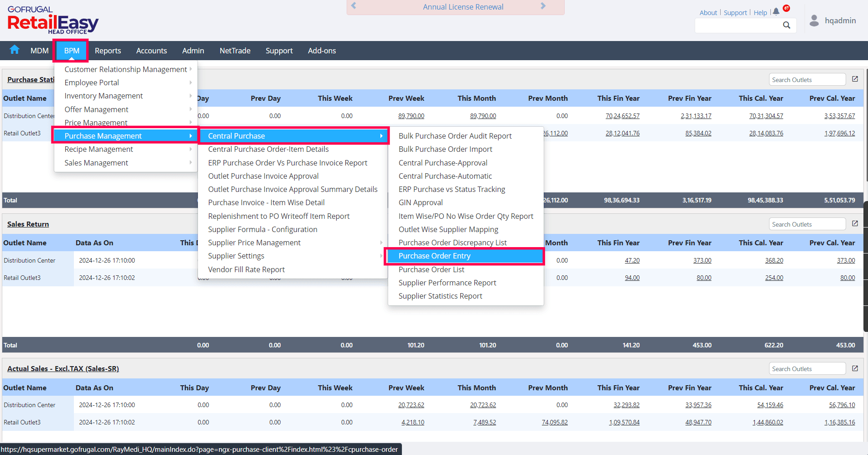Open Actual Sales - Excl.TAX (Sales-SR) link
The image size is (868, 455).
pos(63,368)
